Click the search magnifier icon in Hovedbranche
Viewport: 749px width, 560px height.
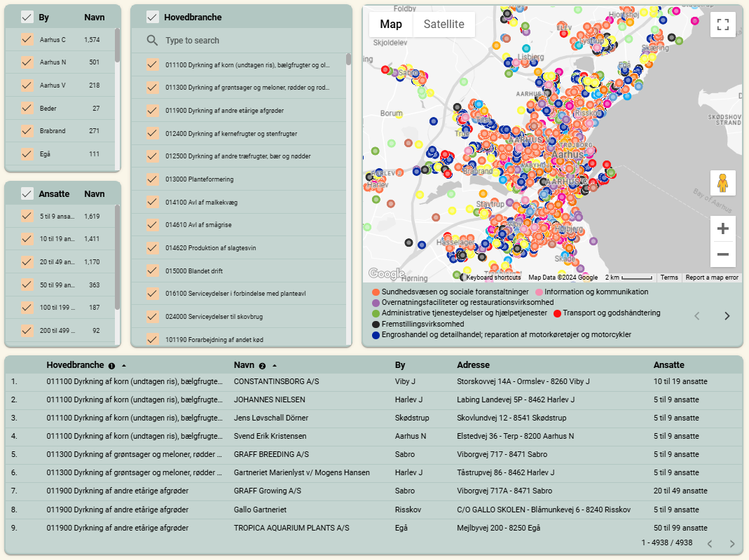152,41
